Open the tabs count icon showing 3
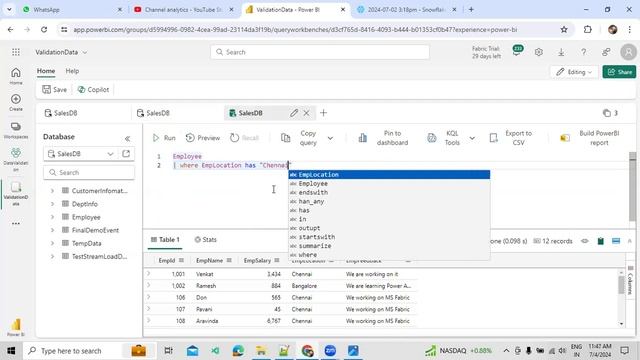Image resolution: width=640 pixels, height=360 pixels. [610, 113]
